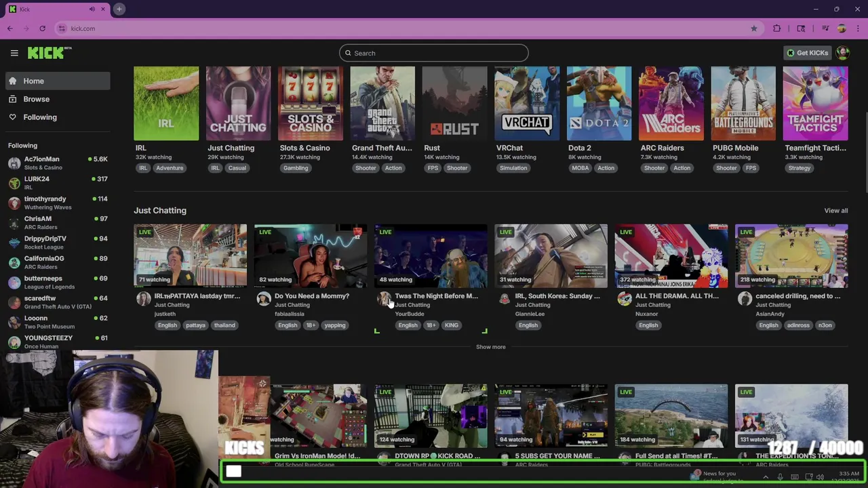Open the VRChat category thumbnail
This screenshot has height=488, width=868.
527,103
